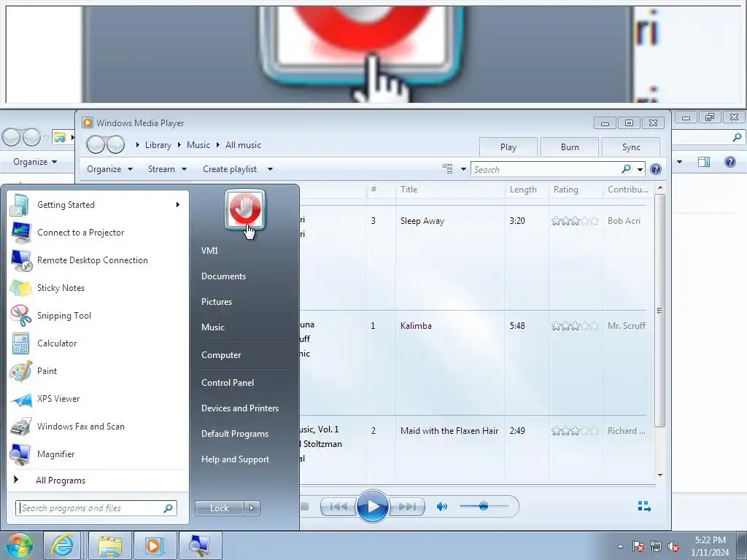Open search options dropdown arrow

point(640,169)
